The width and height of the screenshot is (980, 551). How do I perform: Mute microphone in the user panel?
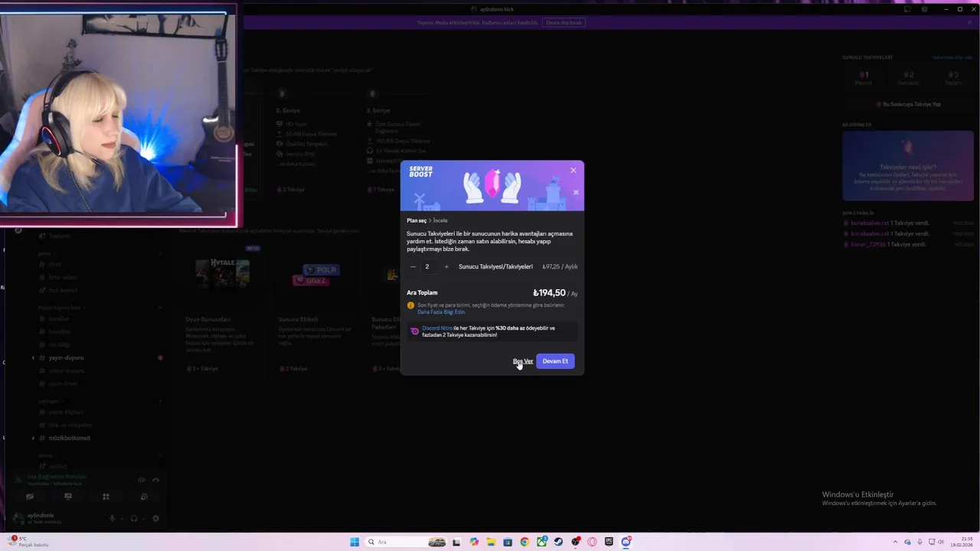tap(112, 519)
